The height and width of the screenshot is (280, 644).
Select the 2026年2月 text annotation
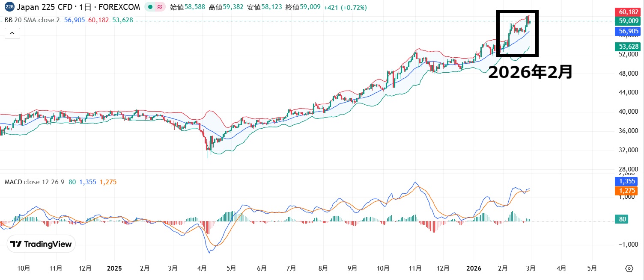[530, 72]
